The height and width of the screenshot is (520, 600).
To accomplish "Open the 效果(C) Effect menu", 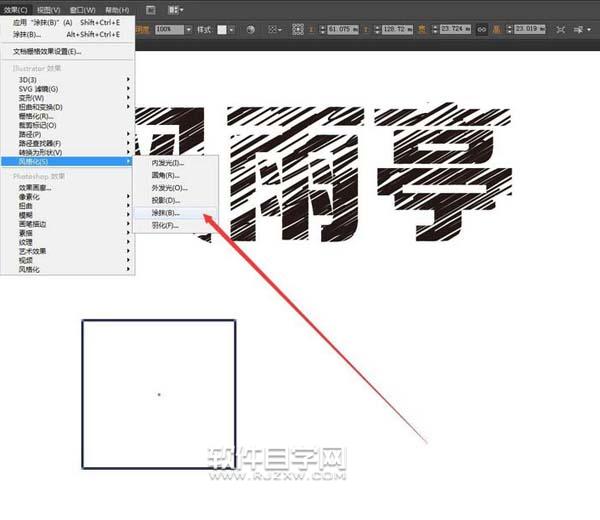I will coord(16,10).
